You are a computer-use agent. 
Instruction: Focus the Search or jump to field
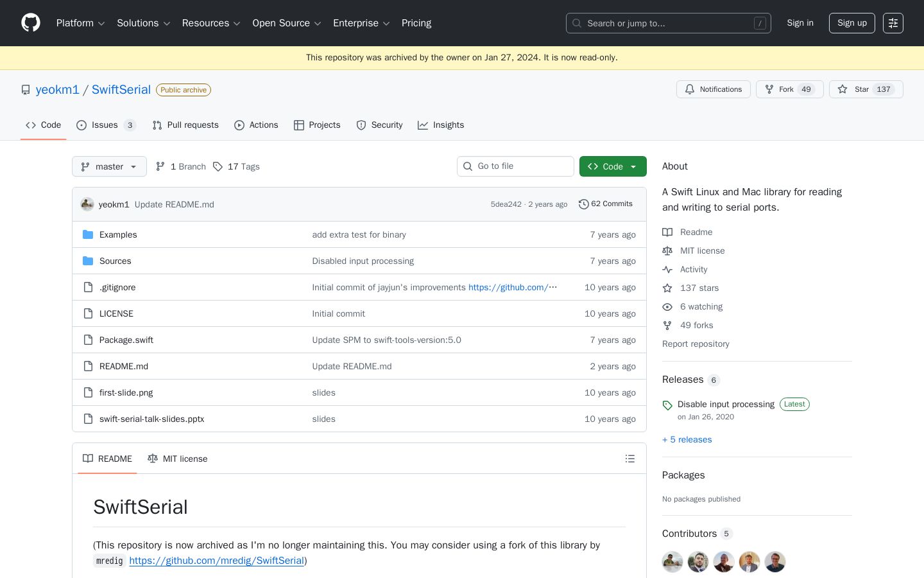669,23
